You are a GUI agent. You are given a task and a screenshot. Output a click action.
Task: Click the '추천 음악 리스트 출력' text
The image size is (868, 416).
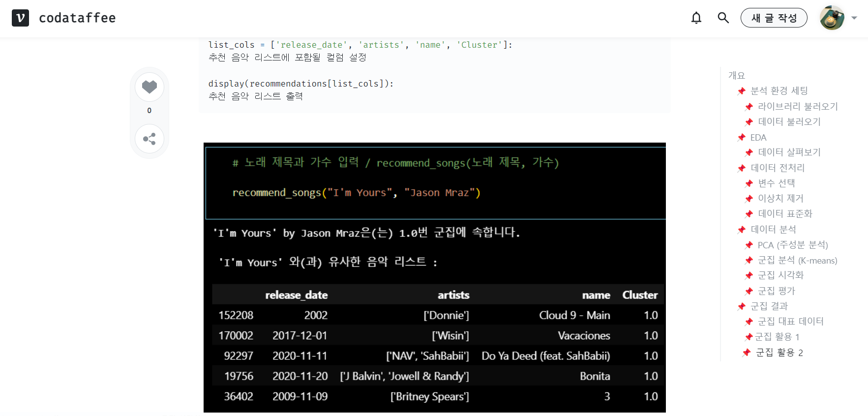[x=256, y=97]
